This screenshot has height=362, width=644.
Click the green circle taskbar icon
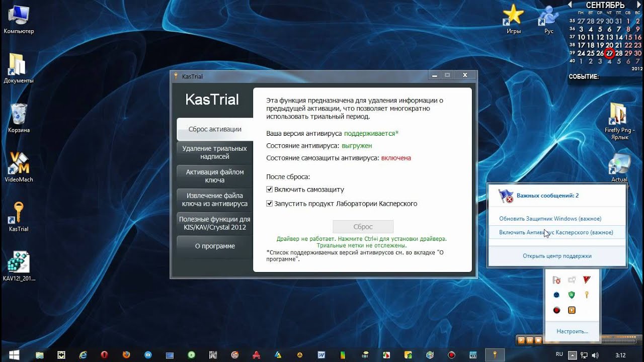191,355
